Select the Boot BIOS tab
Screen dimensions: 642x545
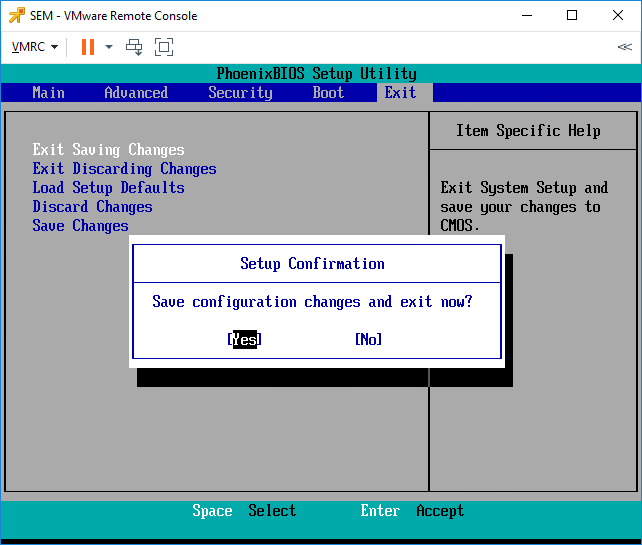coord(328,93)
